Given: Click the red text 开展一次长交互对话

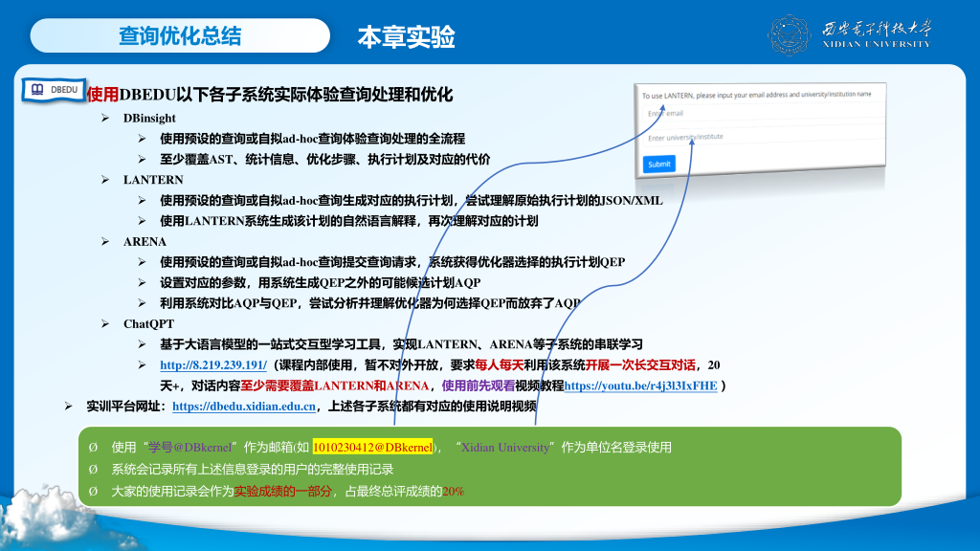Looking at the screenshot, I should click(x=640, y=364).
